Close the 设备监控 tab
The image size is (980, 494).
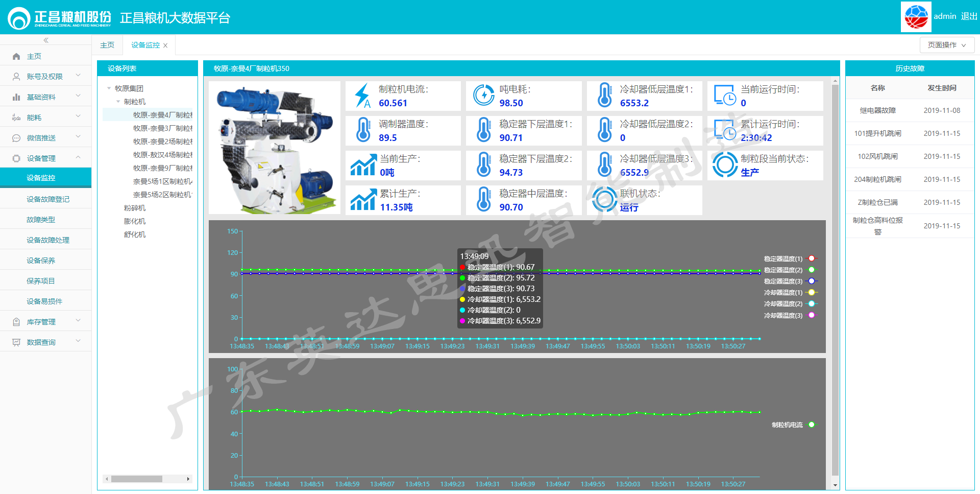165,45
